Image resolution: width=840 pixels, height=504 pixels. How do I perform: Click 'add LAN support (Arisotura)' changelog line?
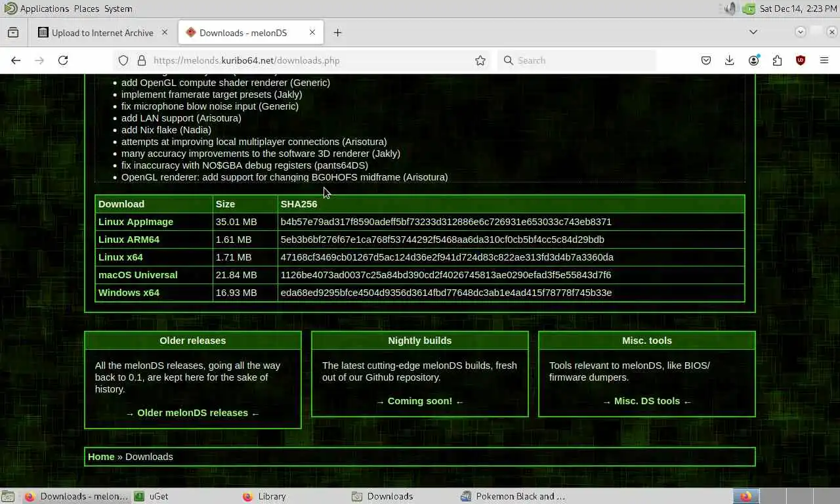tap(181, 118)
